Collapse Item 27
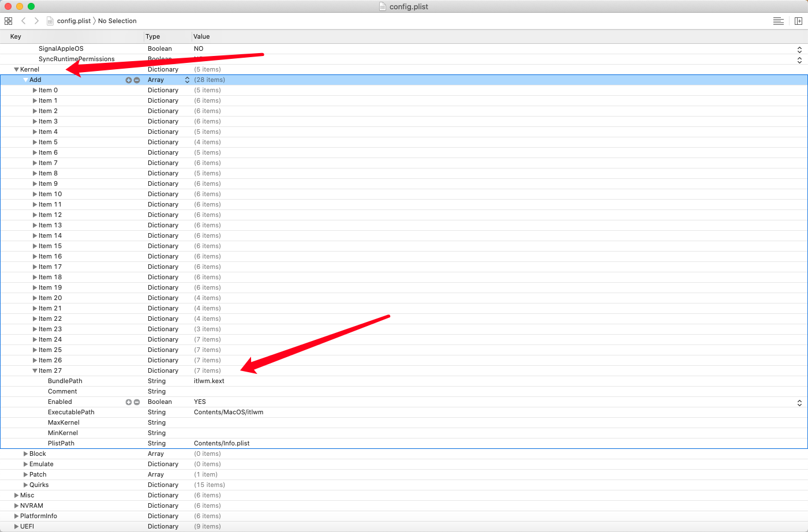The height and width of the screenshot is (532, 808). 35,370
